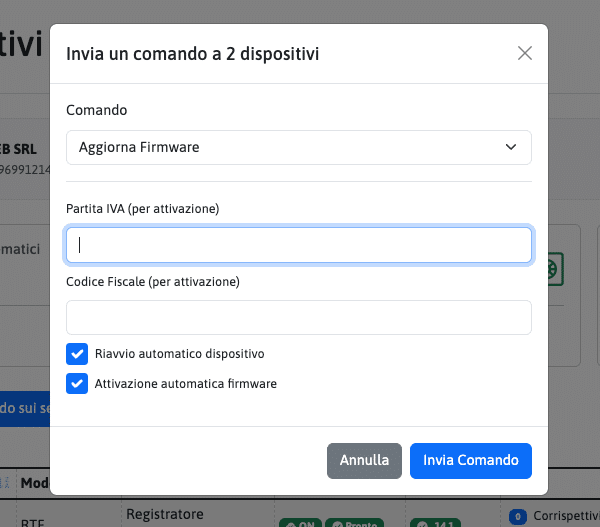Click the green icon behind dialog's right edge

coord(553,269)
